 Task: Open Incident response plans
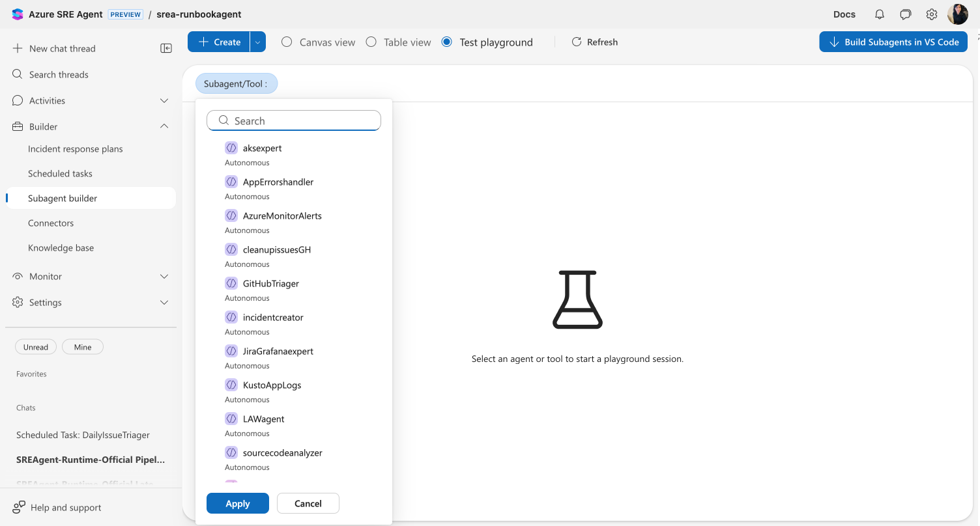[76, 149]
